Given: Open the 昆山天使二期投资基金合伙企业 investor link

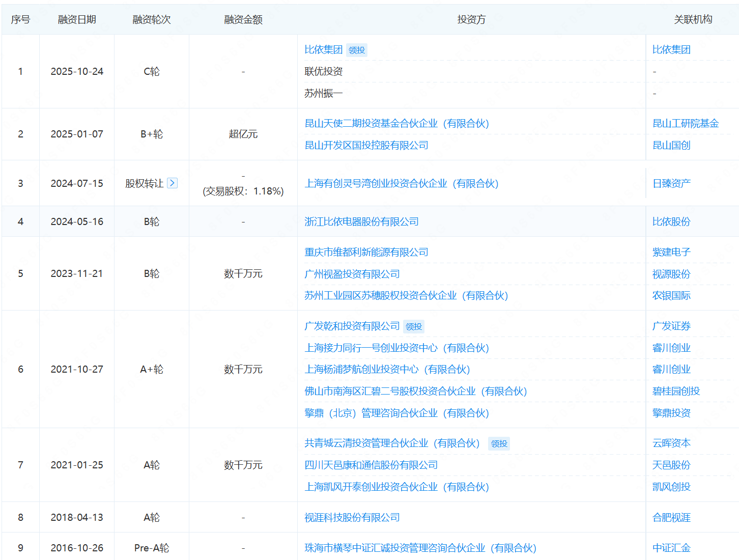Looking at the screenshot, I should [396, 124].
